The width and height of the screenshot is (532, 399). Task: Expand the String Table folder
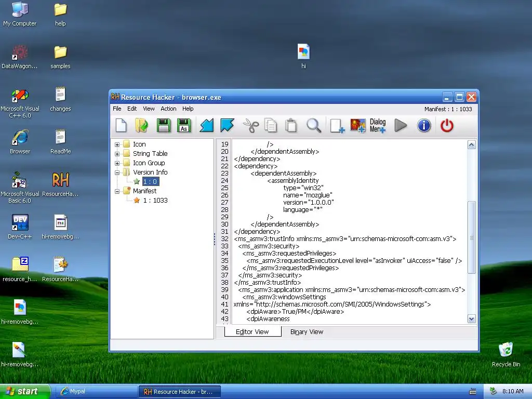point(117,154)
